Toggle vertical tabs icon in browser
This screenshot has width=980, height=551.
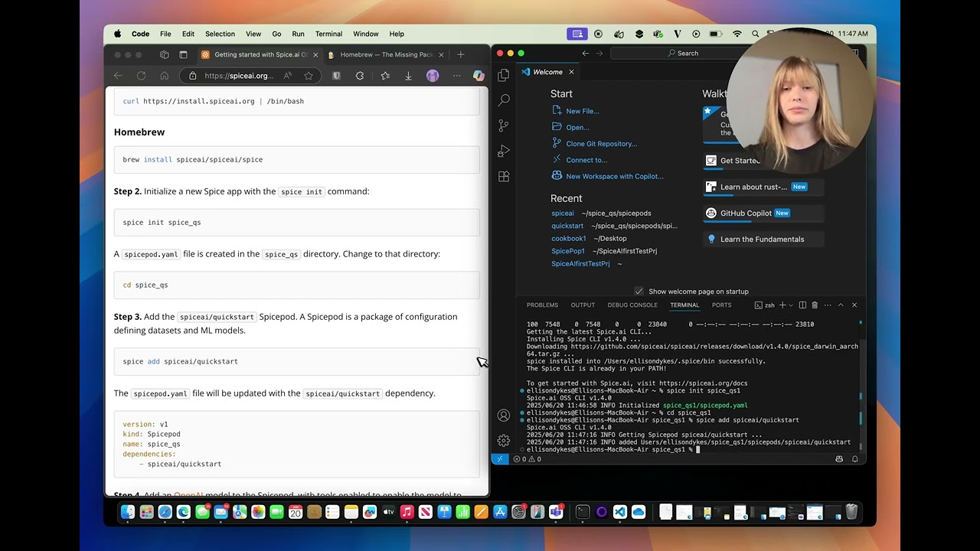(x=183, y=55)
